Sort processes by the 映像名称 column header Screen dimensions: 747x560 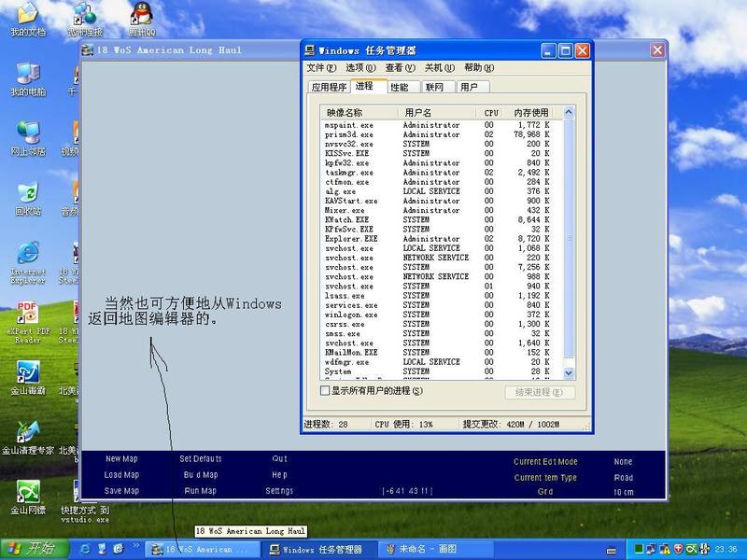[344, 112]
